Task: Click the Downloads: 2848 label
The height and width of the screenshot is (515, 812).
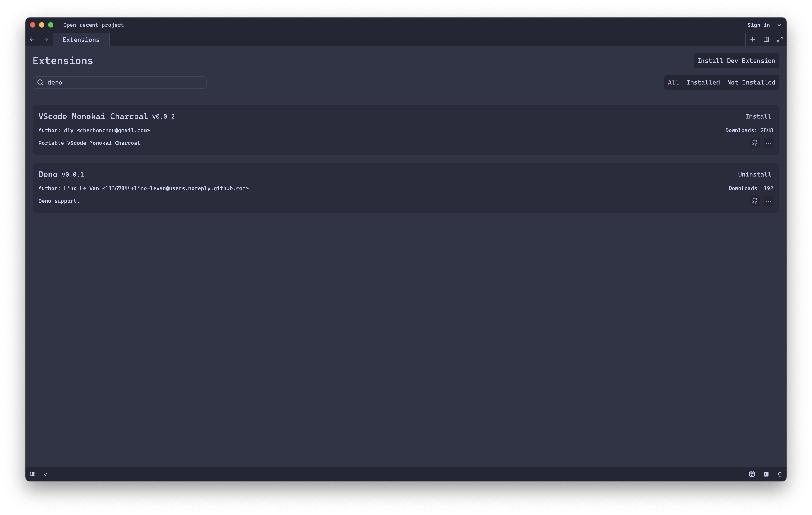Action: [749, 130]
